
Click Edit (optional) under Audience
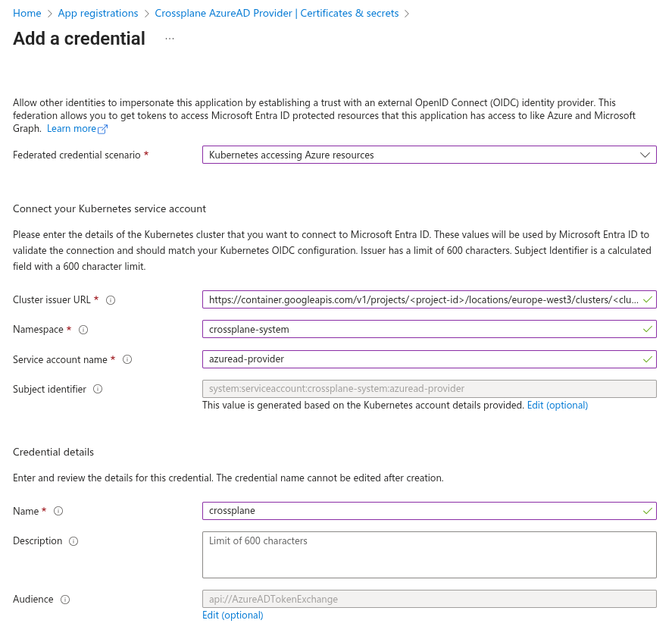click(x=233, y=616)
